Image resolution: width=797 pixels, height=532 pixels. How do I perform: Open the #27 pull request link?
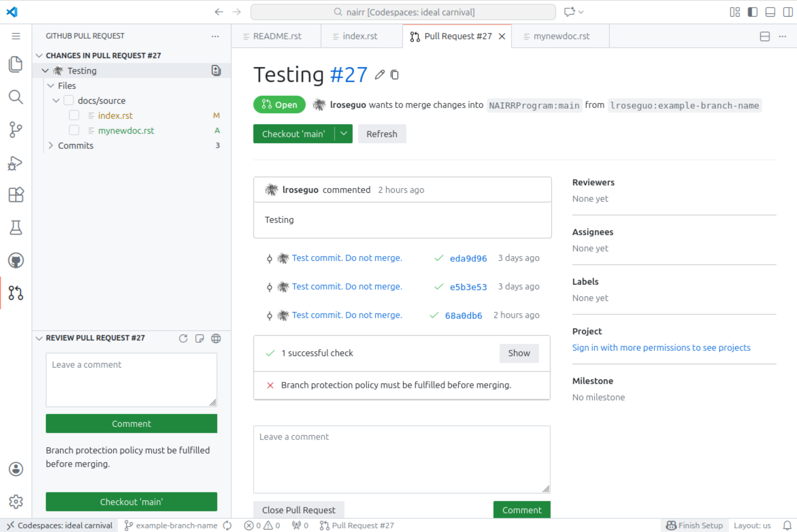coord(349,75)
